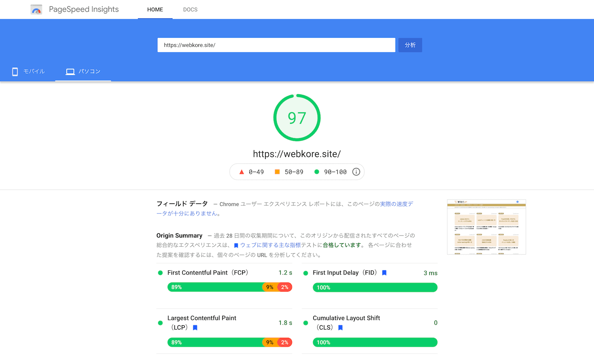Click green status dot beside Largest Contentful Paint
The height and width of the screenshot is (364, 594).
(x=160, y=323)
